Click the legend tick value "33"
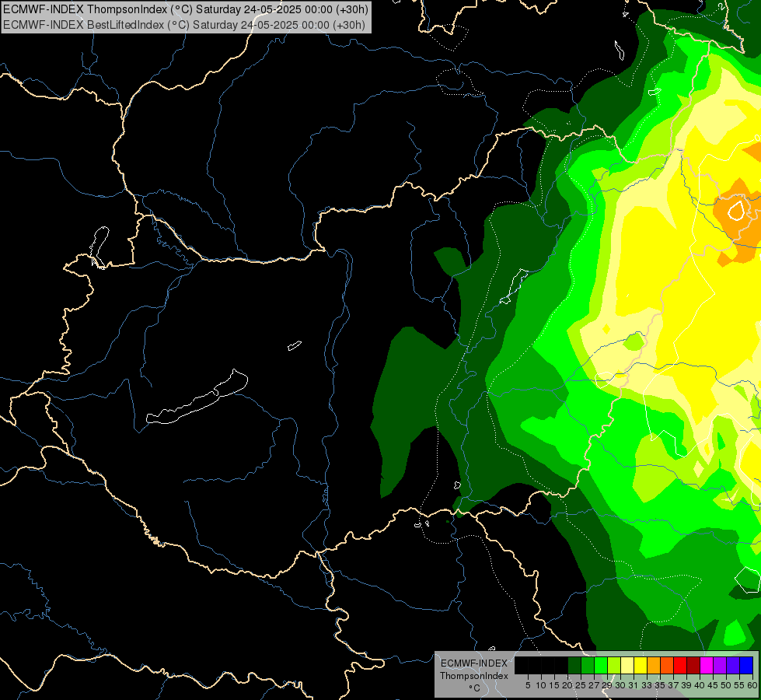 tap(647, 685)
